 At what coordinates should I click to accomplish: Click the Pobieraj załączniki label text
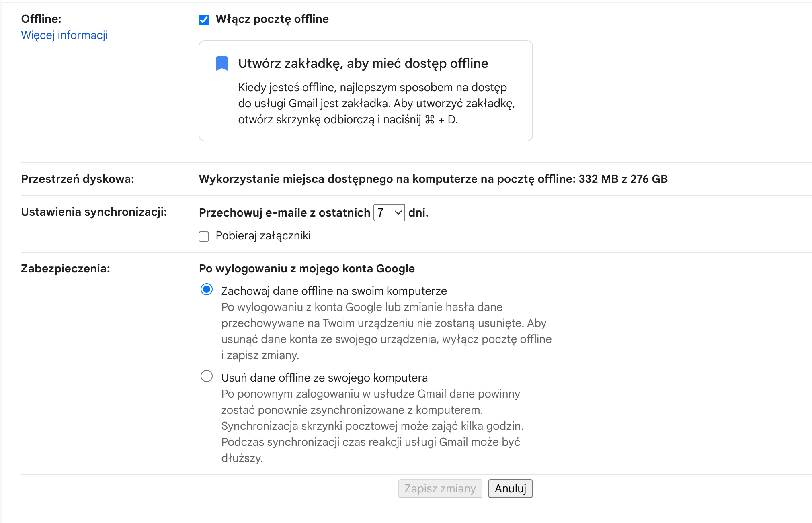[263, 236]
